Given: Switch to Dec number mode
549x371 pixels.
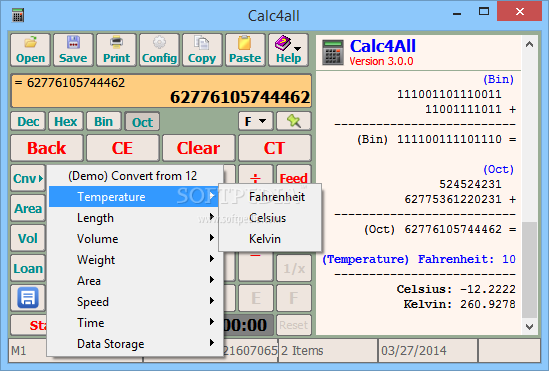Looking at the screenshot, I should [x=28, y=121].
